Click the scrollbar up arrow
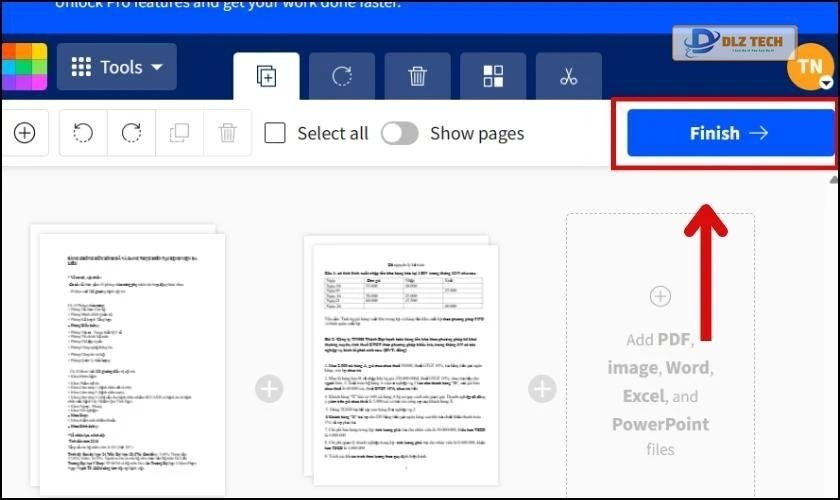This screenshot has width=840, height=500. point(834,181)
